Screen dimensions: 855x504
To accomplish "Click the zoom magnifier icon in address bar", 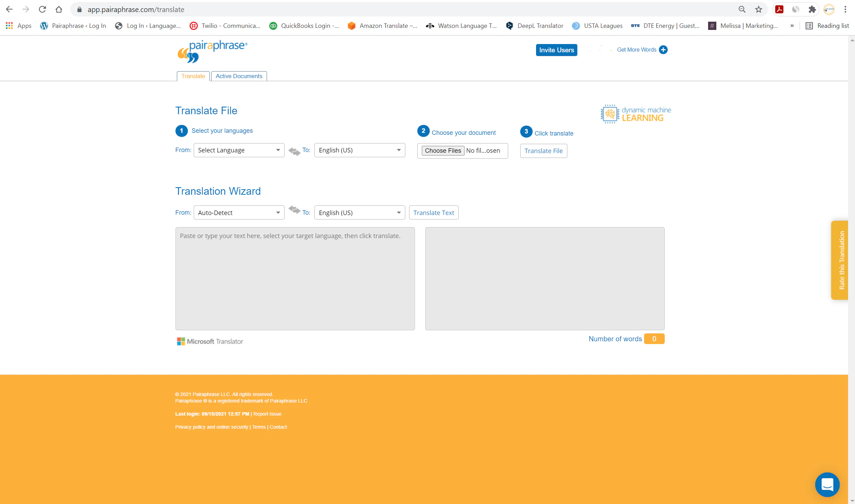I will [x=742, y=9].
